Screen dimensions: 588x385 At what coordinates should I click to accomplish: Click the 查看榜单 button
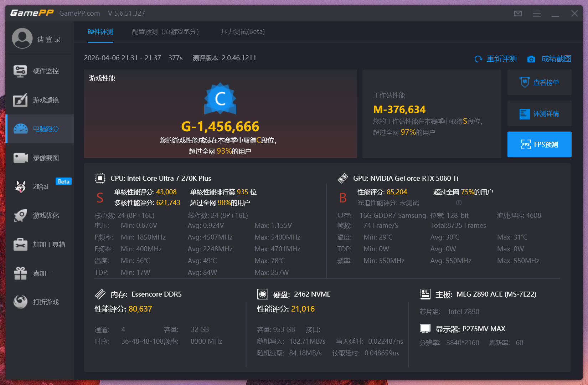coord(540,82)
